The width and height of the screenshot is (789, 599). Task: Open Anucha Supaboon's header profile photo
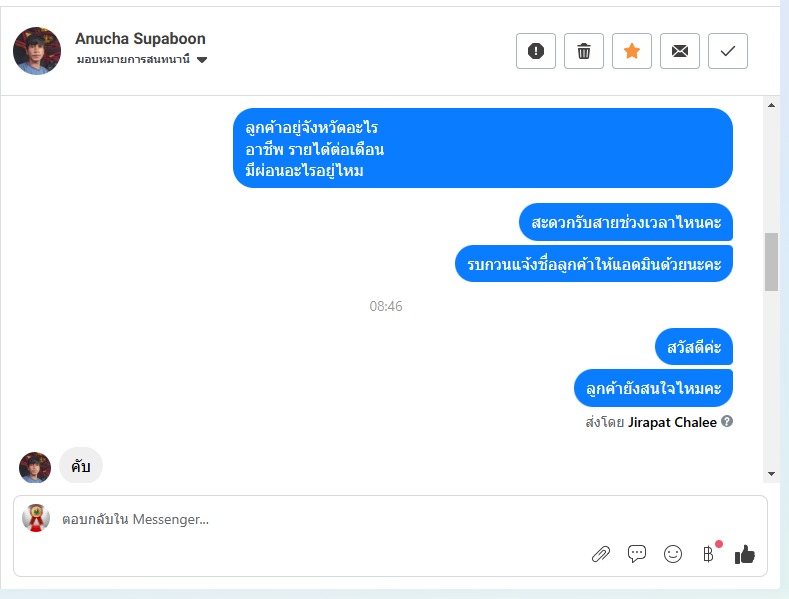click(x=37, y=51)
